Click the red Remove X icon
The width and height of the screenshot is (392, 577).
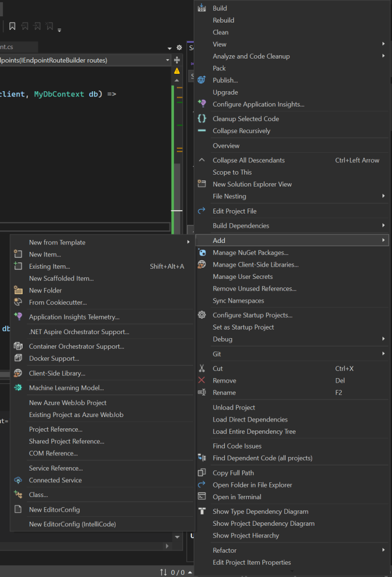202,380
